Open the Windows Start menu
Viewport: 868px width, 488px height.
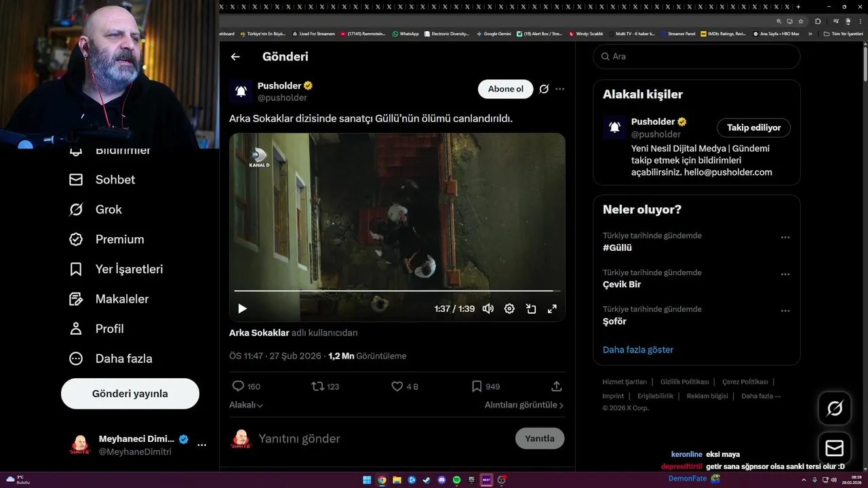[x=367, y=480]
